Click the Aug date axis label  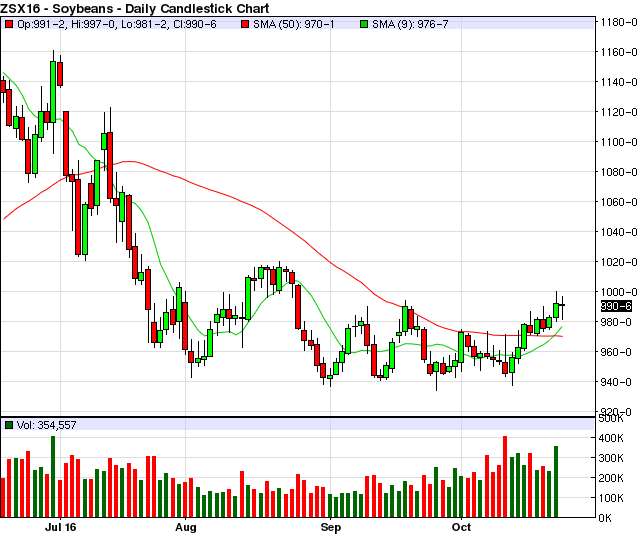point(186,527)
